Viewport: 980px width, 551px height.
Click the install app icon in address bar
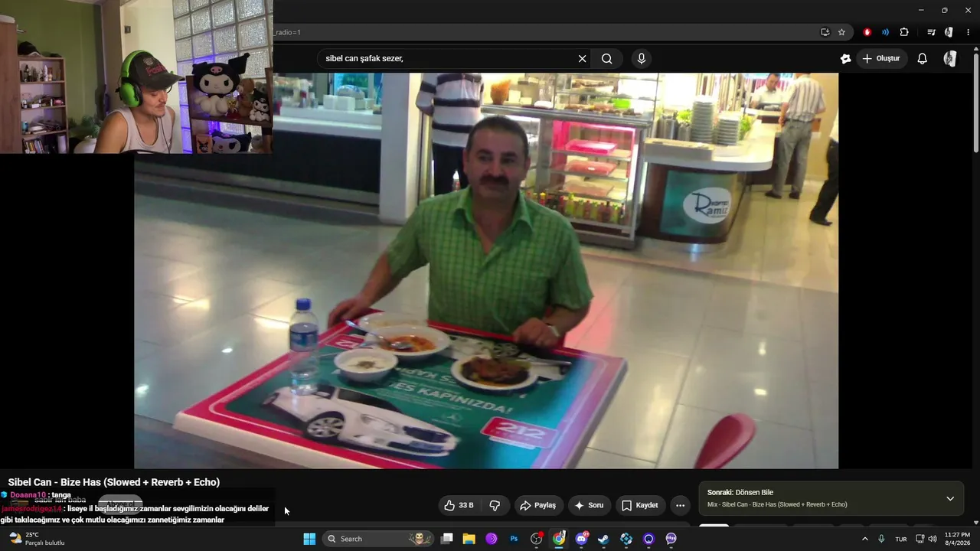(825, 32)
